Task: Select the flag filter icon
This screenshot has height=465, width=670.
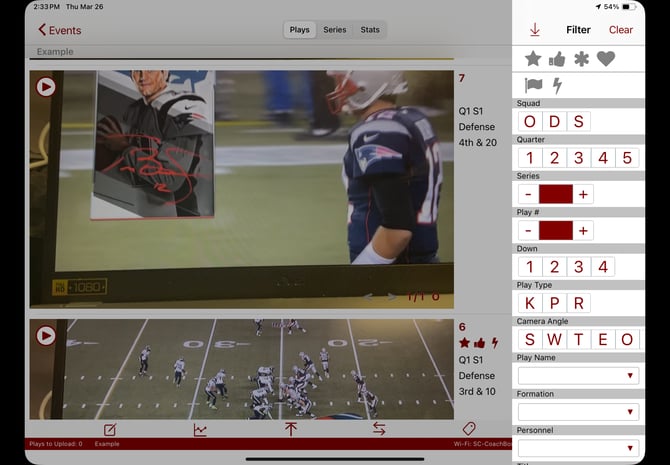Action: 533,86
